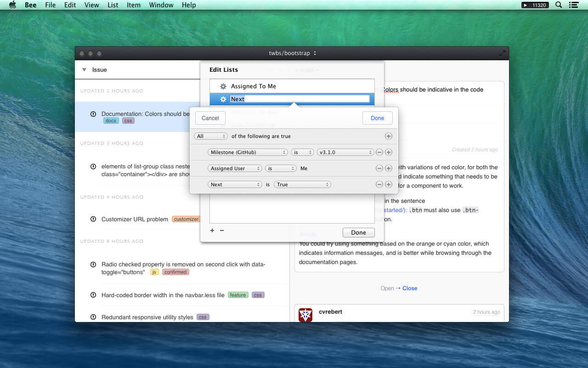Open the File menu

[x=51, y=5]
